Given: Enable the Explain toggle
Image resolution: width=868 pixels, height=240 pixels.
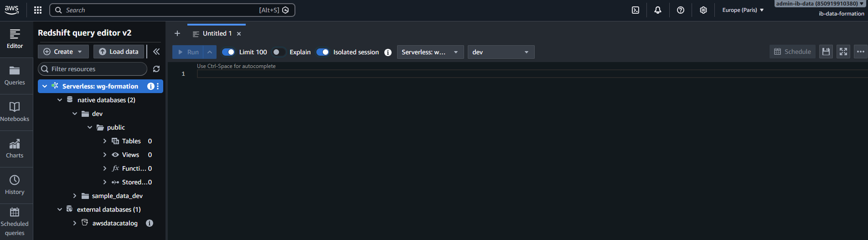Looking at the screenshot, I should (279, 52).
